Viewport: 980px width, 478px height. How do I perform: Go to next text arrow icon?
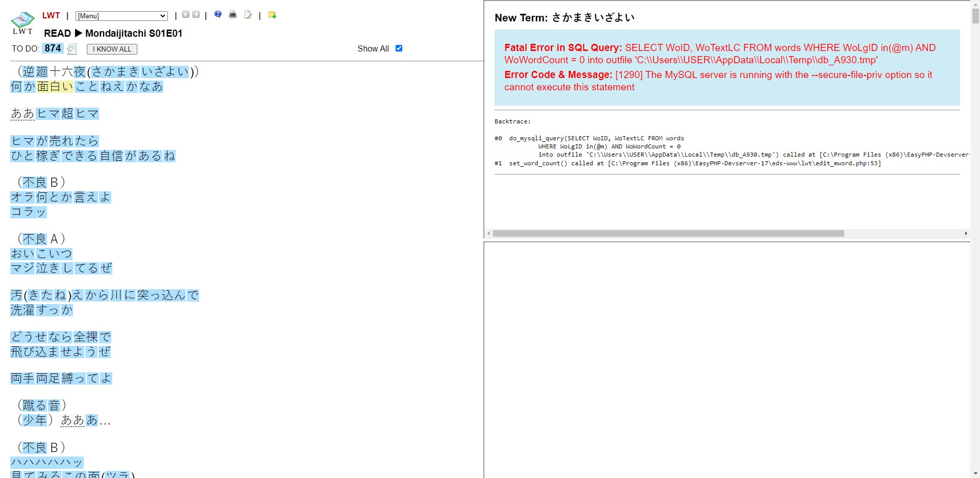tap(196, 15)
